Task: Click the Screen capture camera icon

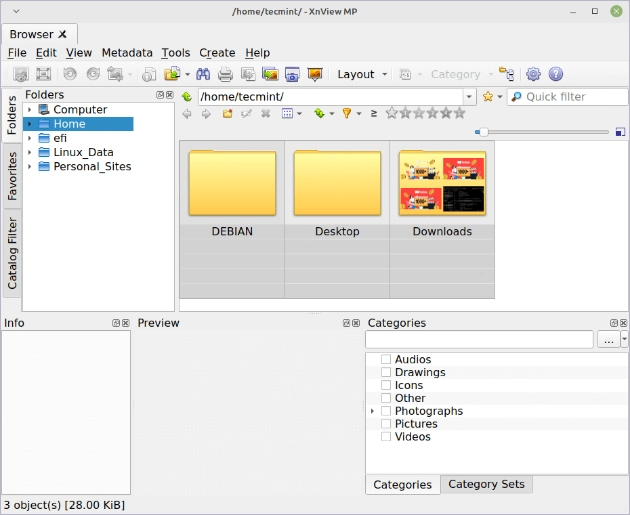Action: click(x=292, y=74)
